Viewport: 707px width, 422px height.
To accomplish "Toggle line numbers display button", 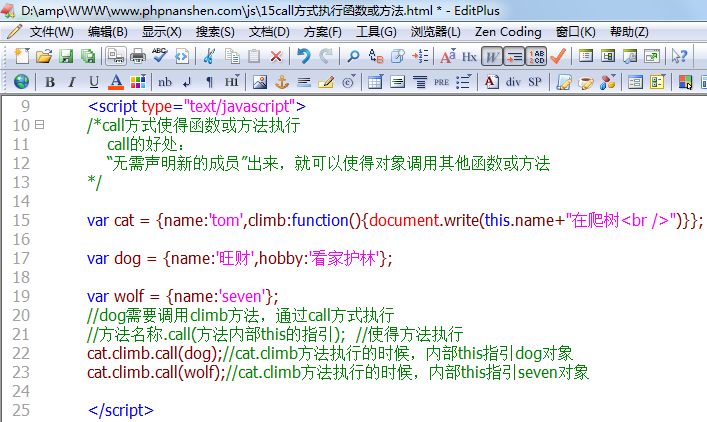I will point(536,56).
